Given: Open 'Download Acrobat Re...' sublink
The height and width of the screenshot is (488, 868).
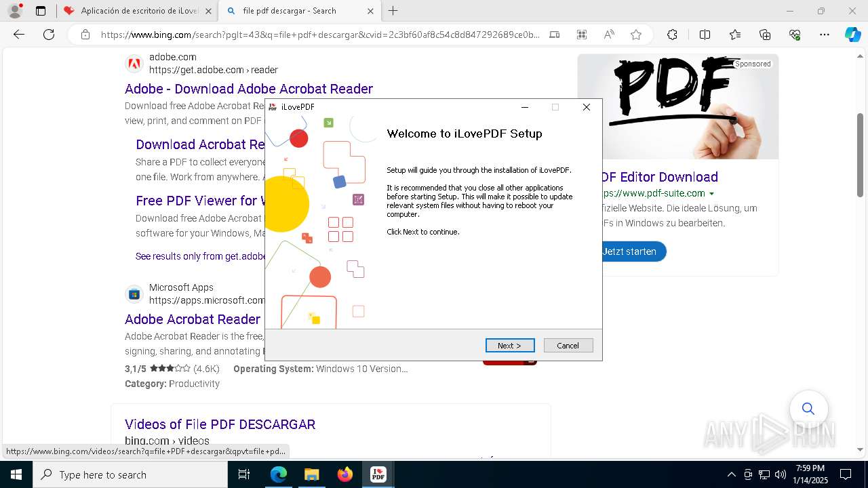Looking at the screenshot, I should pyautogui.click(x=200, y=144).
